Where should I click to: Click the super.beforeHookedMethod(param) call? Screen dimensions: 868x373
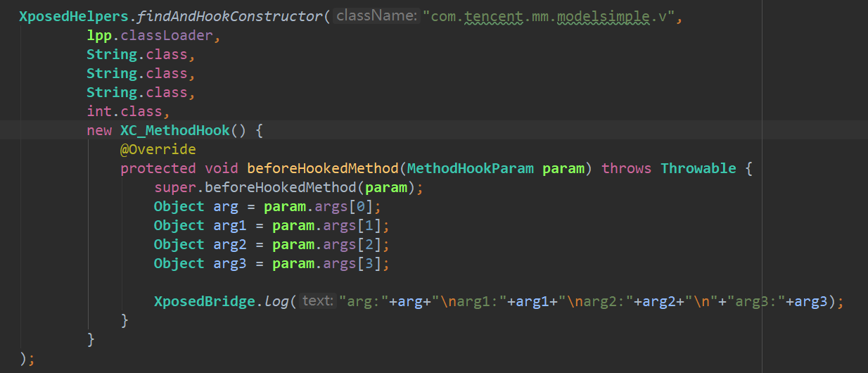pyautogui.click(x=285, y=187)
